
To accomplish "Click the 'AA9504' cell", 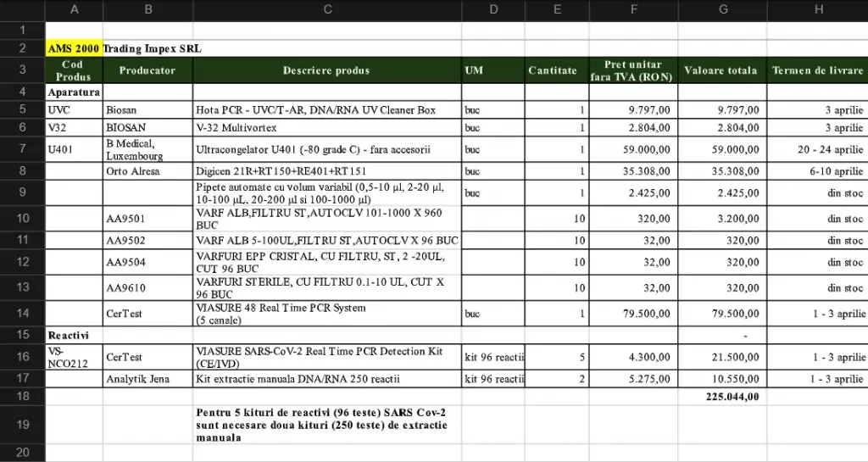I will [147, 262].
